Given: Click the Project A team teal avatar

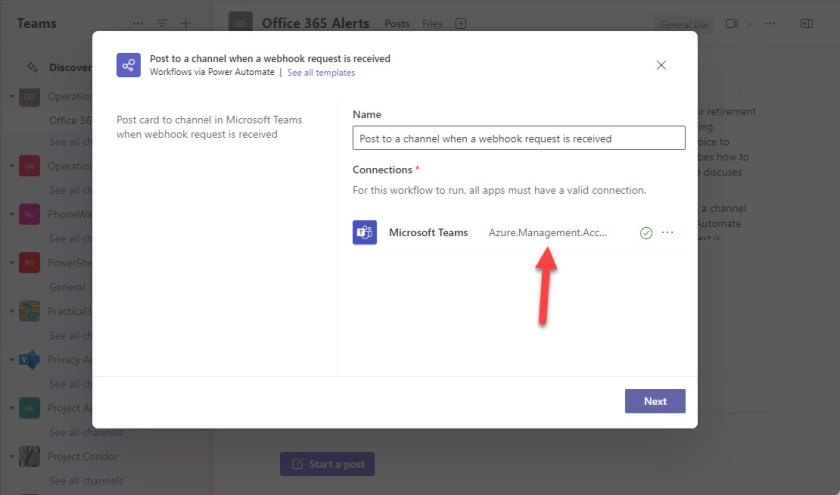Looking at the screenshot, I should (29, 408).
